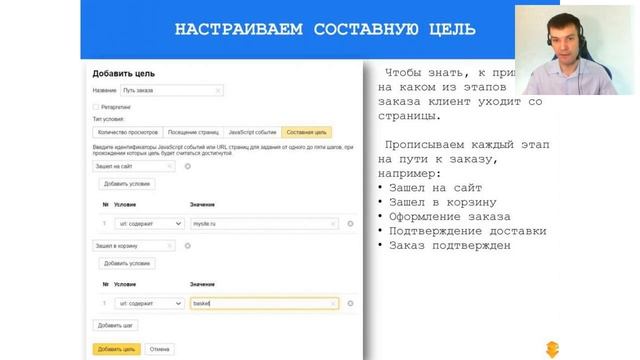The width and height of the screenshot is (640, 360).
Task: Click 'Добавить условие' under the 'Зашел на сайт' step
Action: [127, 184]
